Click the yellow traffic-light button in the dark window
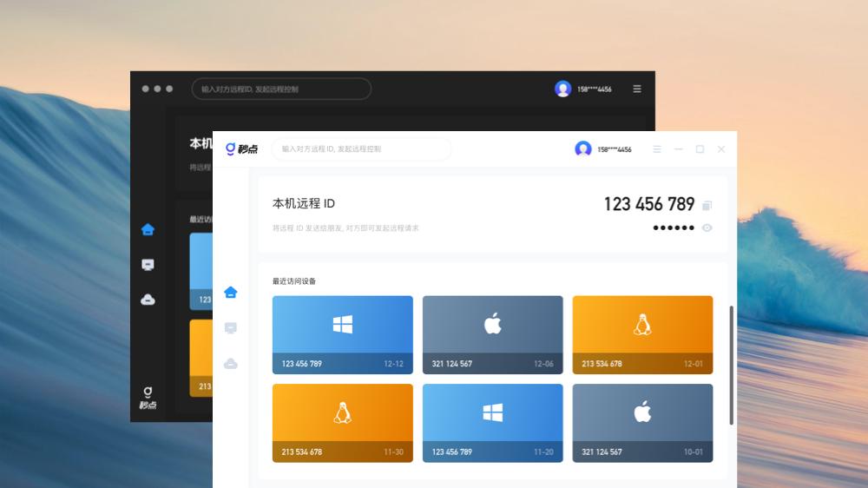Viewport: 868px width, 488px height. coord(158,89)
